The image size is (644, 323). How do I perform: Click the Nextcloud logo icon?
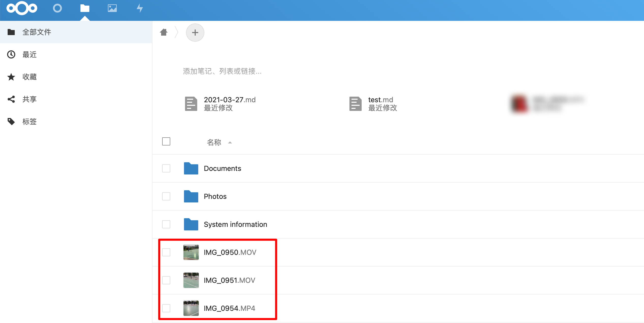tap(22, 8)
